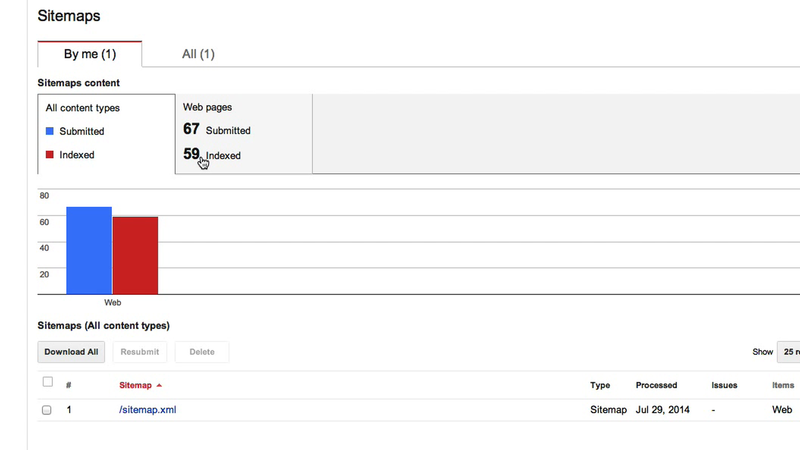The image size is (800, 450).
Task: Click the Issues column header
Action: 724,385
